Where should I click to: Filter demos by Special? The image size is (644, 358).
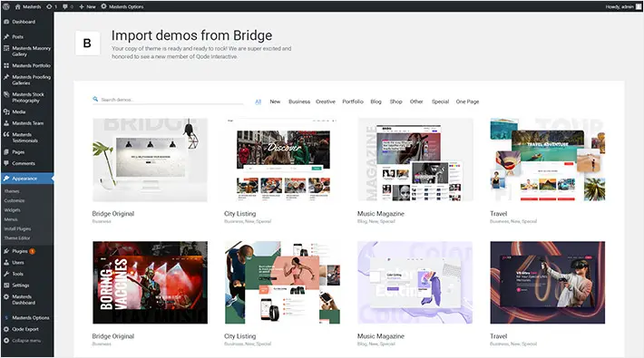click(440, 102)
